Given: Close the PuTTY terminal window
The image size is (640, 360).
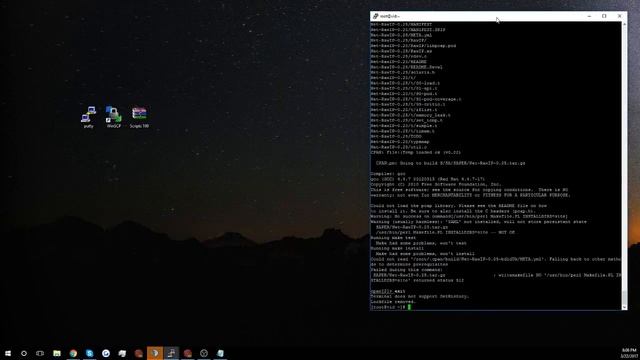Looking at the screenshot, I should [619, 16].
